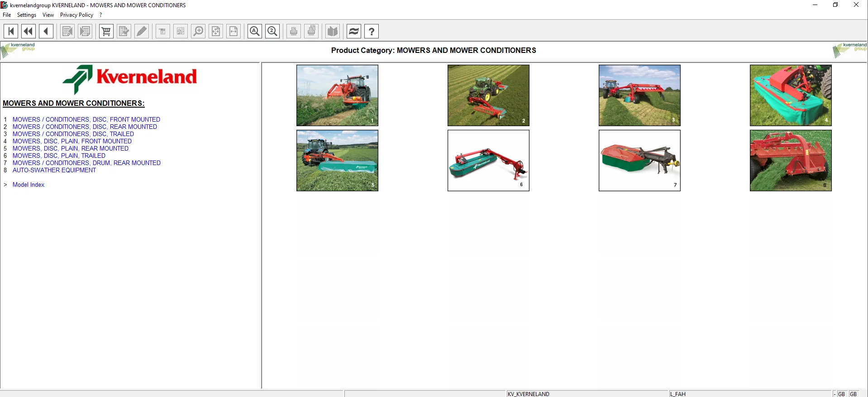The image size is (868, 397).
Task: Open the Privacy Policy menu
Action: (76, 15)
